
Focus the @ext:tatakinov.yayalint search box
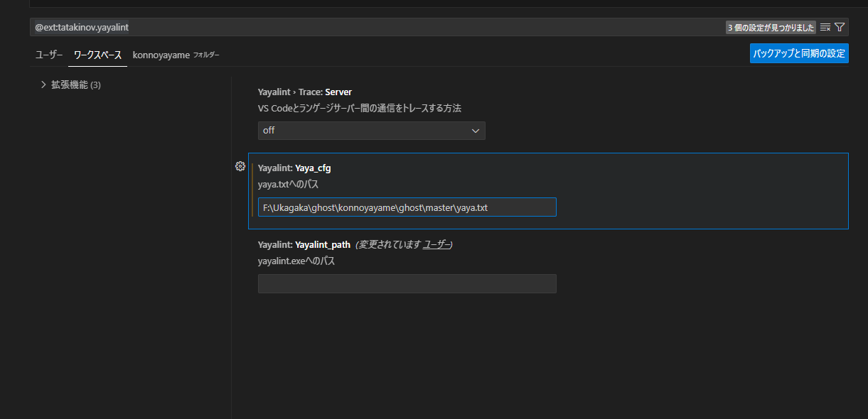click(377, 27)
